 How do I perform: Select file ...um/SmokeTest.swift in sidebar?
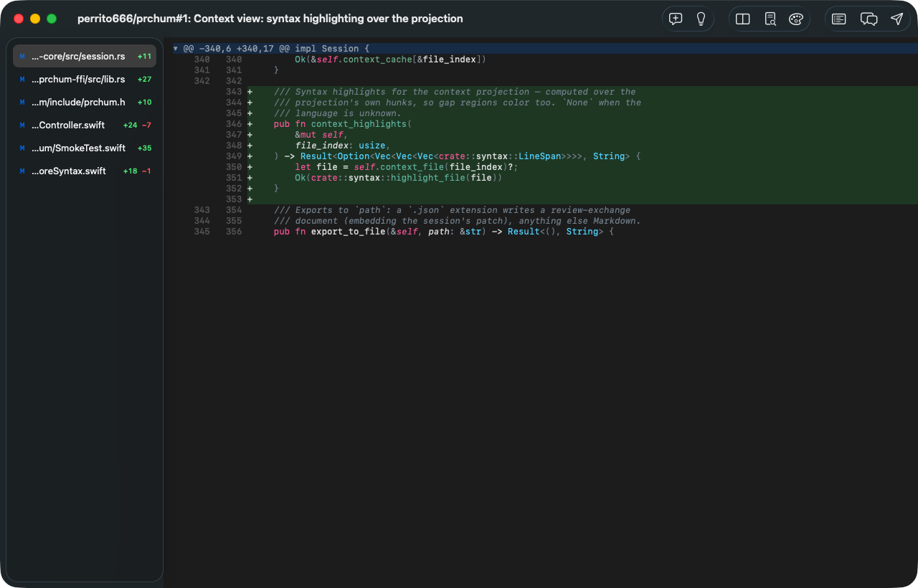click(85, 148)
